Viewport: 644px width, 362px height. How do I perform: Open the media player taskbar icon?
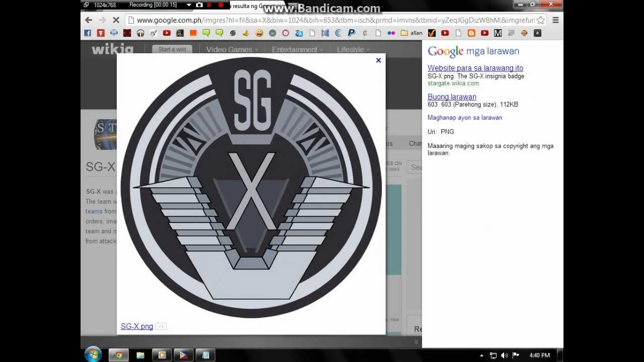(162, 355)
